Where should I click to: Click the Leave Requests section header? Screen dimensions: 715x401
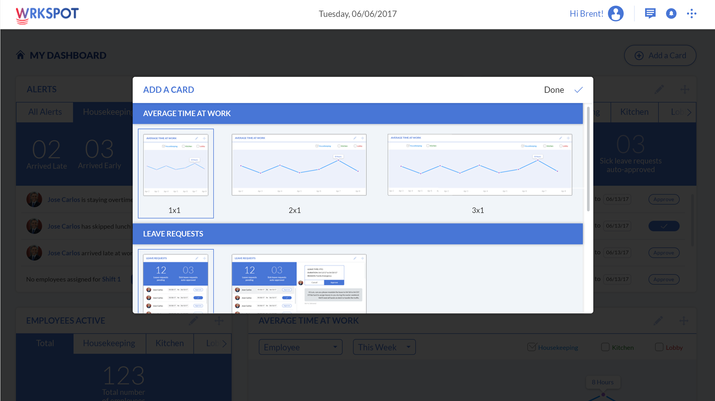(358, 234)
